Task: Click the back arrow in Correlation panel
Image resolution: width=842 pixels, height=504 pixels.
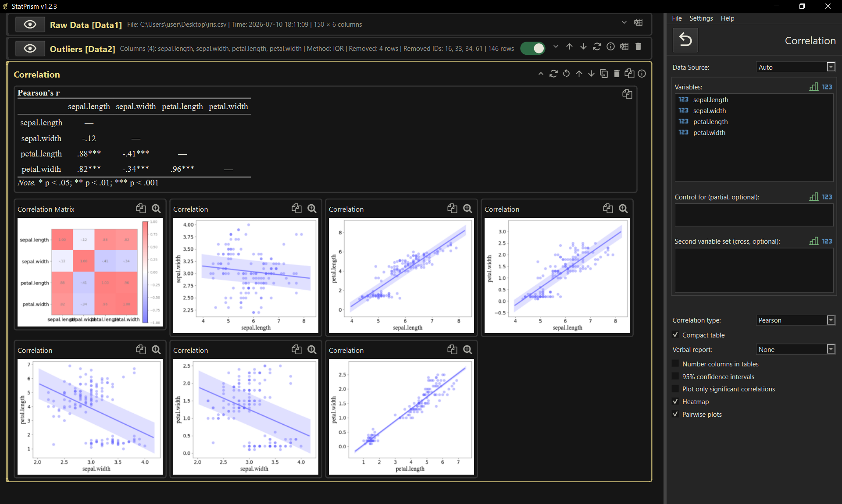Action: point(685,40)
